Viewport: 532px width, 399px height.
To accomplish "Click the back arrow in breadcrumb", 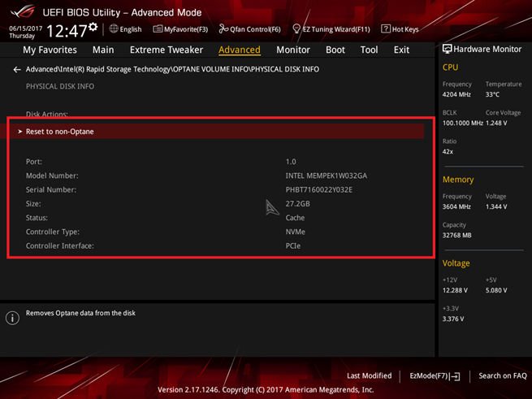I will click(x=17, y=70).
